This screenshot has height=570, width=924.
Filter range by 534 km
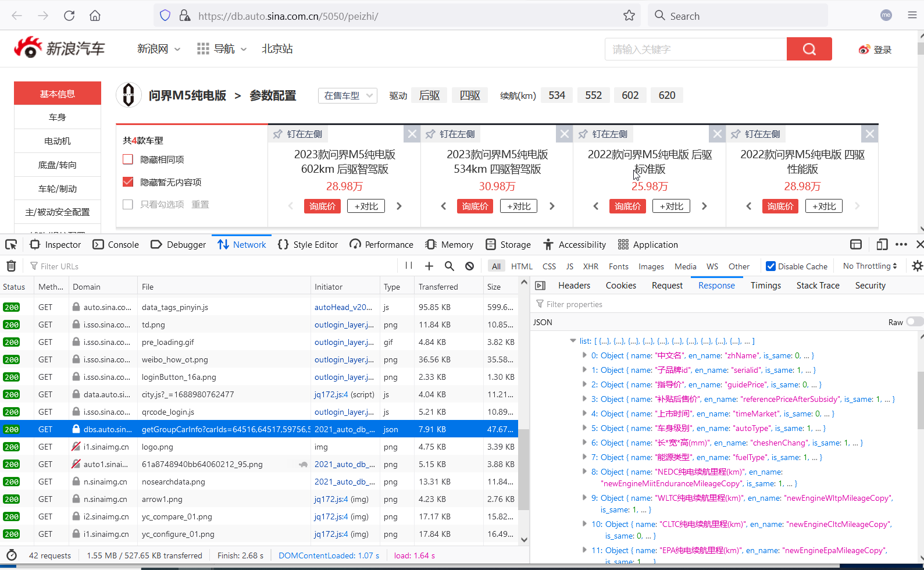(557, 95)
